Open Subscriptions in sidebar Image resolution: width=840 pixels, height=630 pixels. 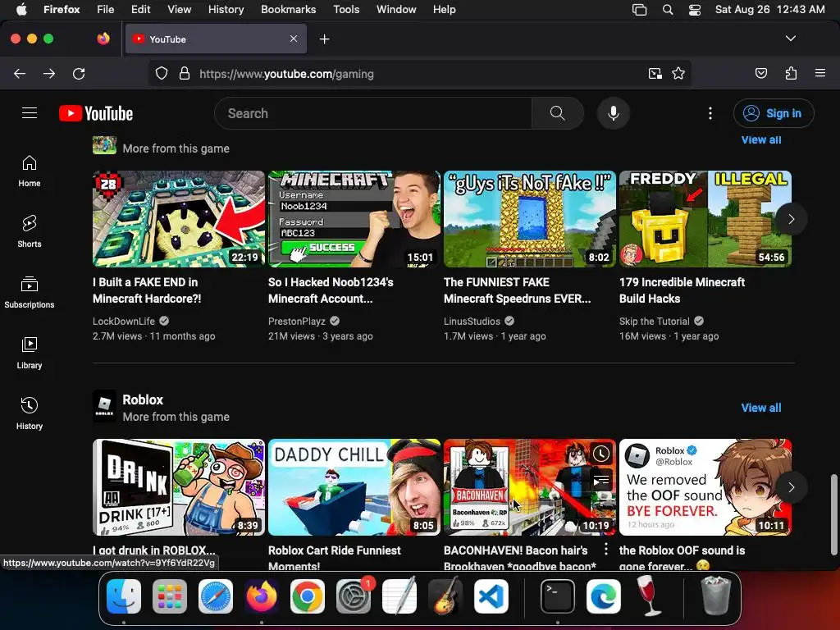(30, 293)
